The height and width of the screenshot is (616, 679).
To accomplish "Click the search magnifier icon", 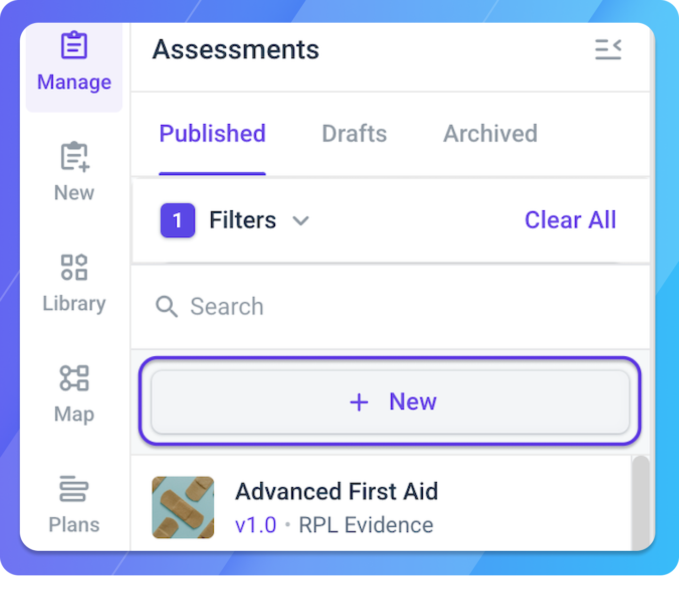I will 166,307.
